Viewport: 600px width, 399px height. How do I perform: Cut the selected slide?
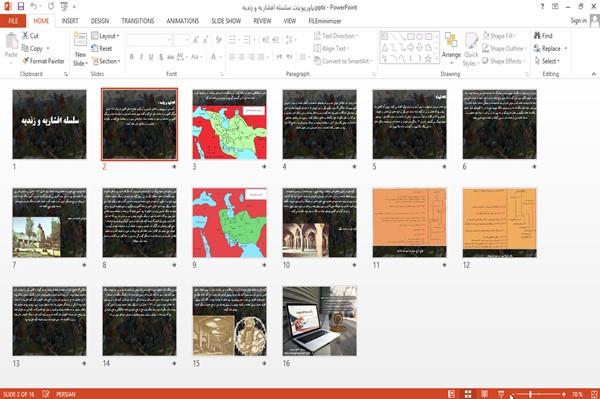click(31, 36)
